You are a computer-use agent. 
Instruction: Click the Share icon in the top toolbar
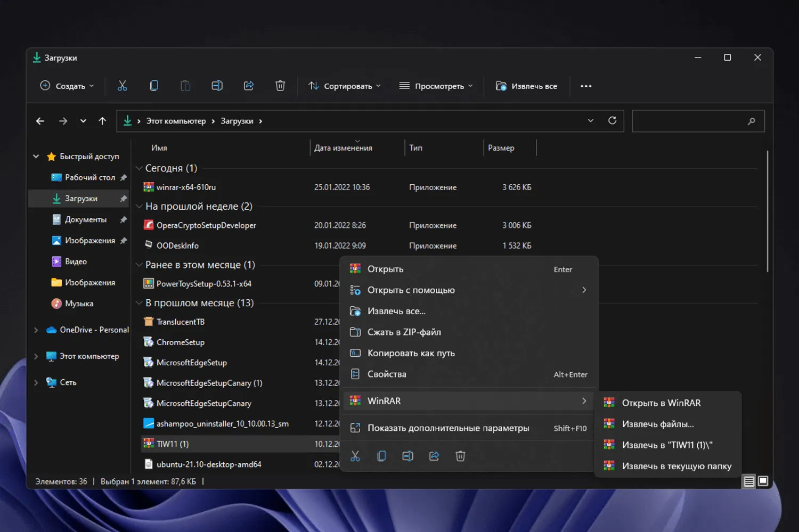click(x=249, y=86)
